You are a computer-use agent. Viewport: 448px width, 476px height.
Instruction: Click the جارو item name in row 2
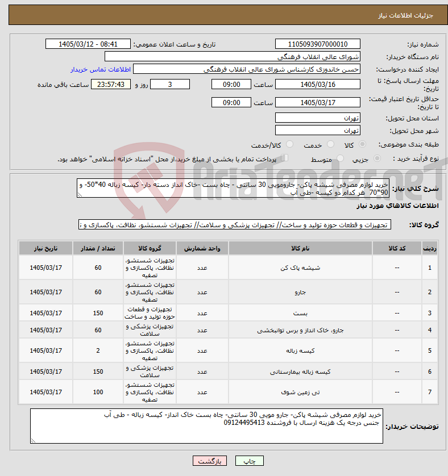coord(300,292)
